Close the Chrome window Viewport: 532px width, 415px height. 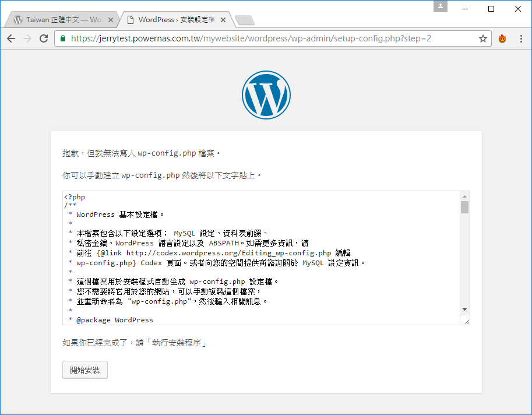pyautogui.click(x=518, y=9)
